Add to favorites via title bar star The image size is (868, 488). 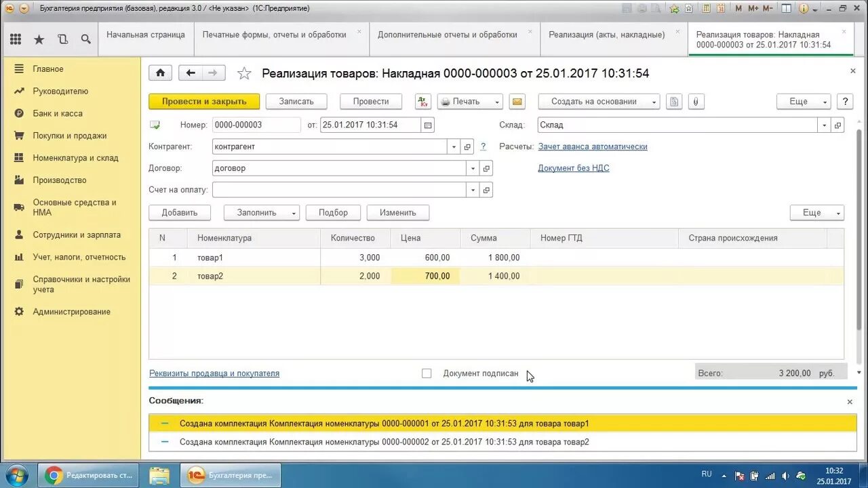[673, 8]
